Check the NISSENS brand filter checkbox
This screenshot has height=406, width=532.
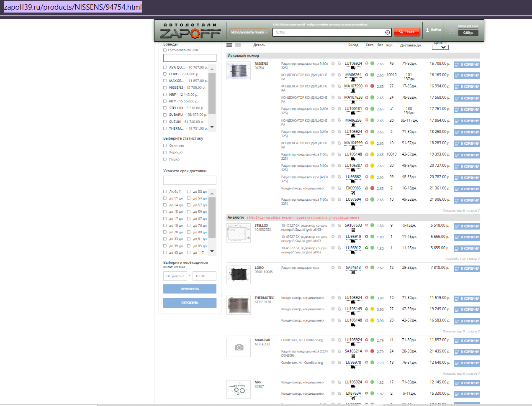(165, 88)
